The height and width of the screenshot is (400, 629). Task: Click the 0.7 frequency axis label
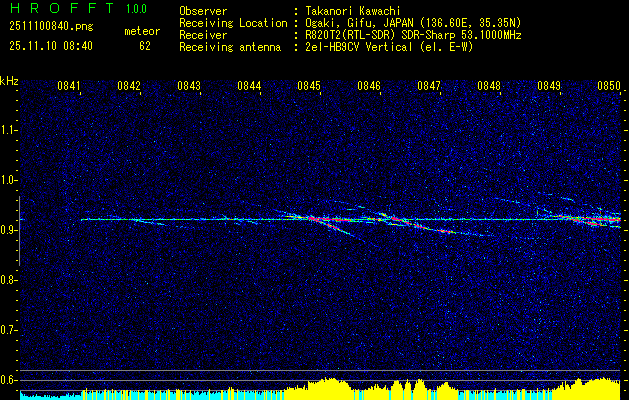[7, 330]
